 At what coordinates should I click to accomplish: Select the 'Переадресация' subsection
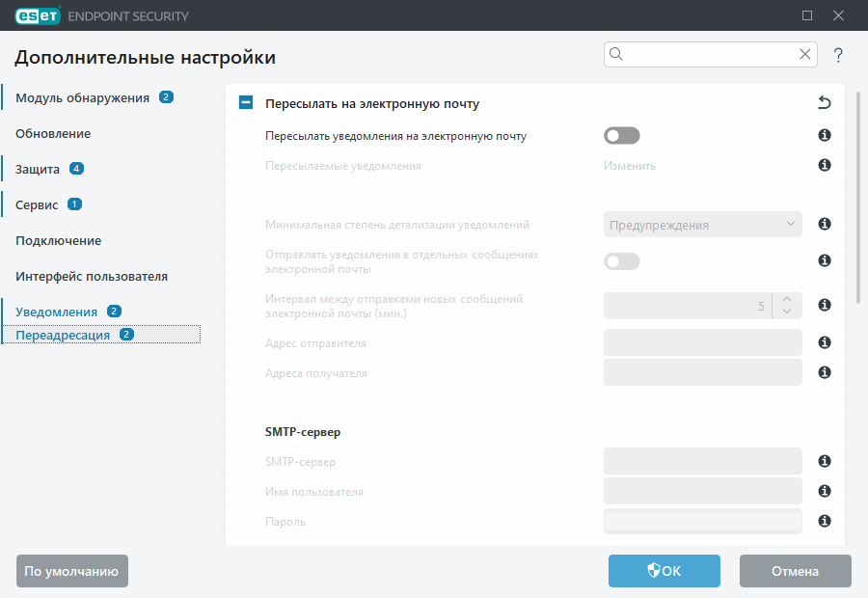tap(63, 335)
